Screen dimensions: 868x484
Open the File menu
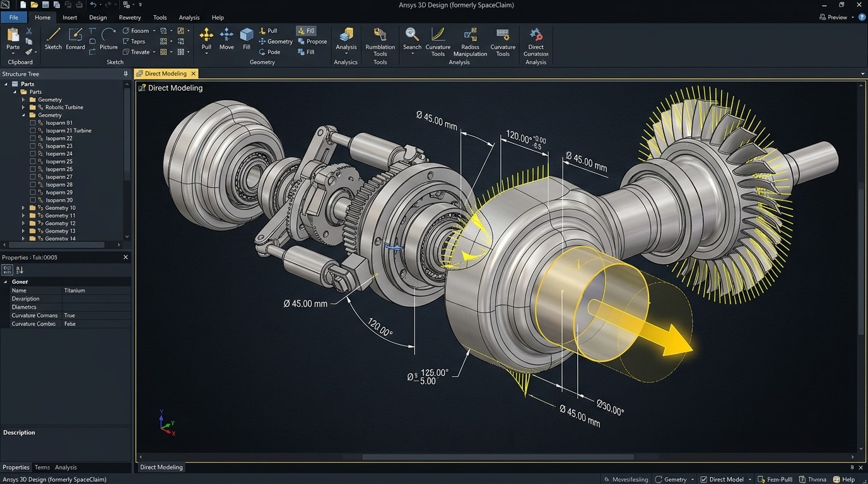click(13, 18)
